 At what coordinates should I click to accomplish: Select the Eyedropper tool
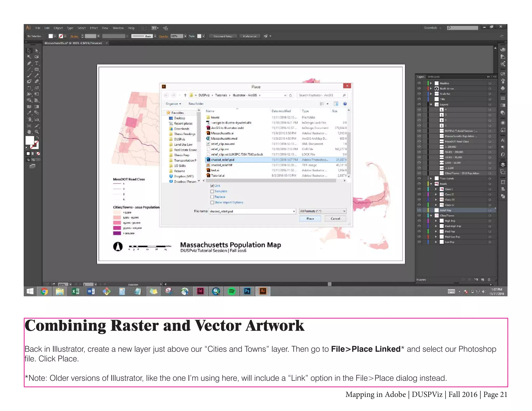coord(29,113)
